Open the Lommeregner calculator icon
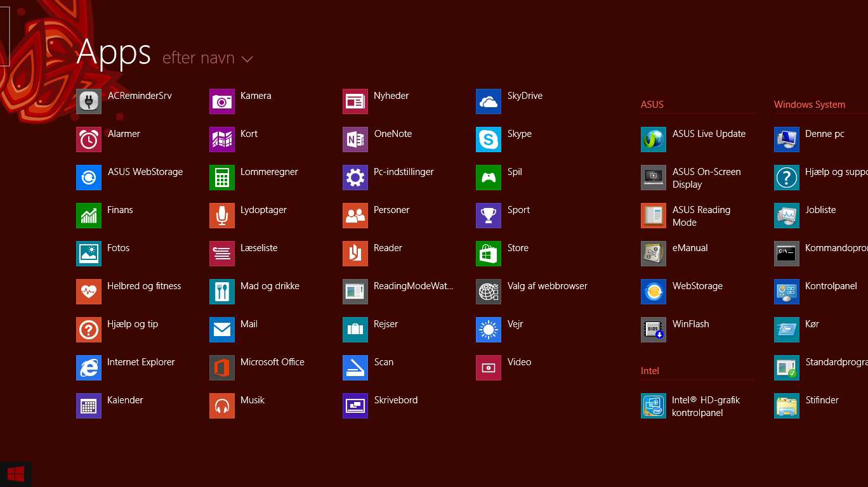868x487 pixels. pyautogui.click(x=222, y=178)
